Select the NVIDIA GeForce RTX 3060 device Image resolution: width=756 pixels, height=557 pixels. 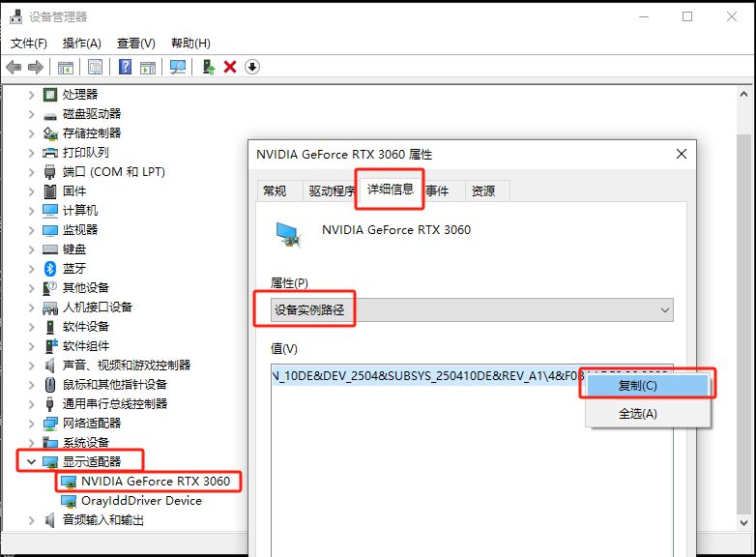156,482
